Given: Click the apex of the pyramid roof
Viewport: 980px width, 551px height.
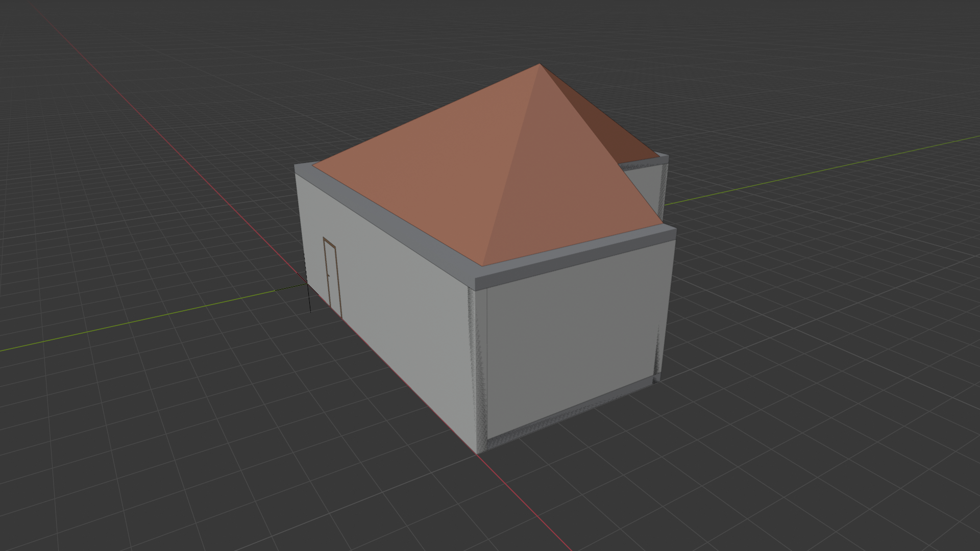Looking at the screenshot, I should (x=540, y=64).
